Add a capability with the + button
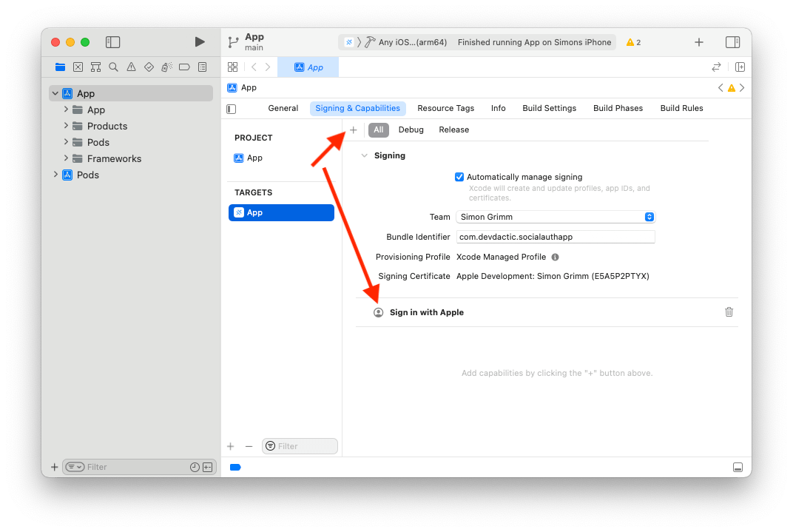 [353, 129]
